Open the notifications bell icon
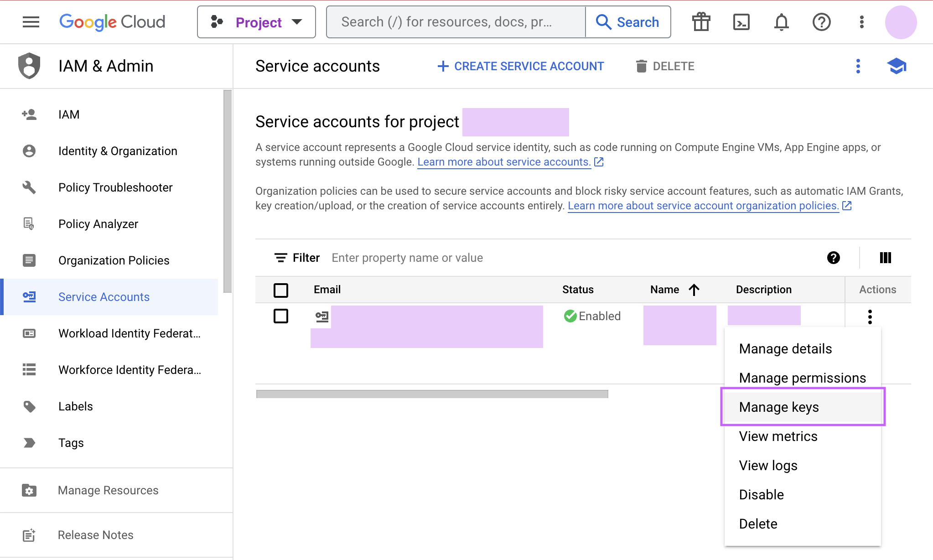 click(780, 21)
